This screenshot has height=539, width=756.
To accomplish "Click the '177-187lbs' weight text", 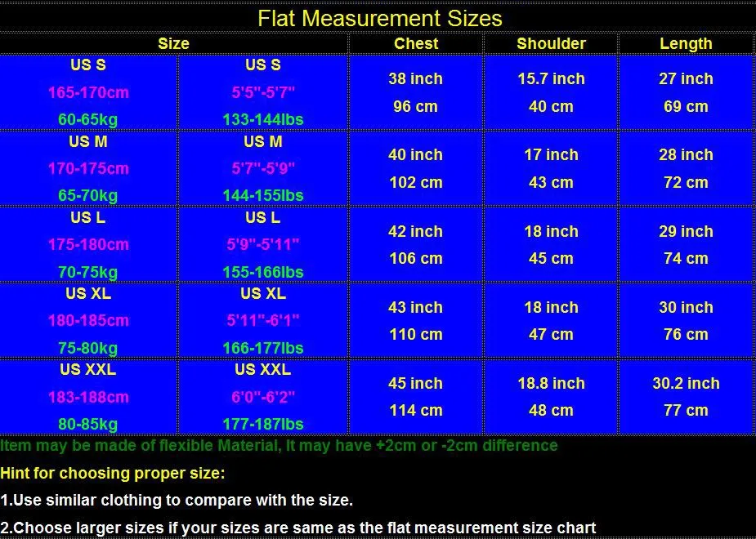I will (263, 425).
